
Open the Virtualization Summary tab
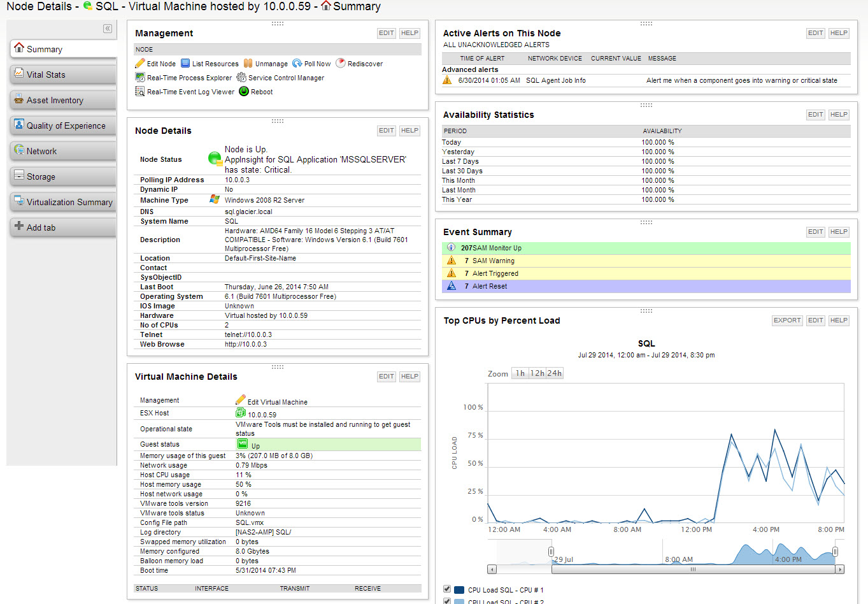62,202
